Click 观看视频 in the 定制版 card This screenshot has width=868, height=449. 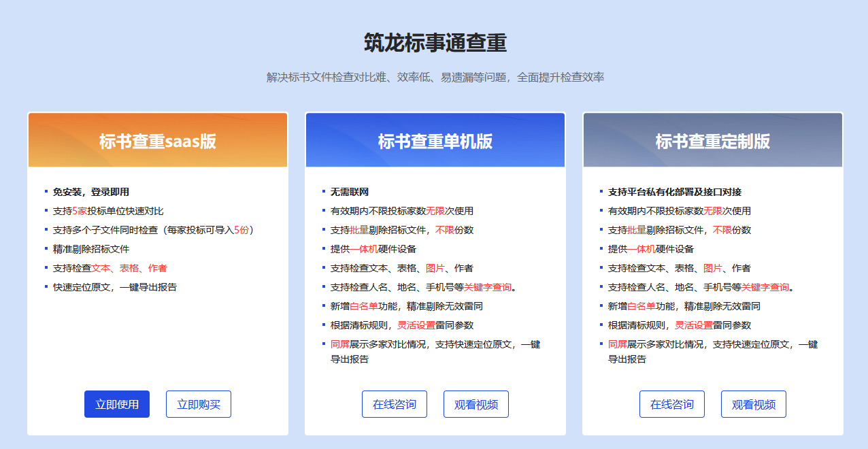pos(754,404)
